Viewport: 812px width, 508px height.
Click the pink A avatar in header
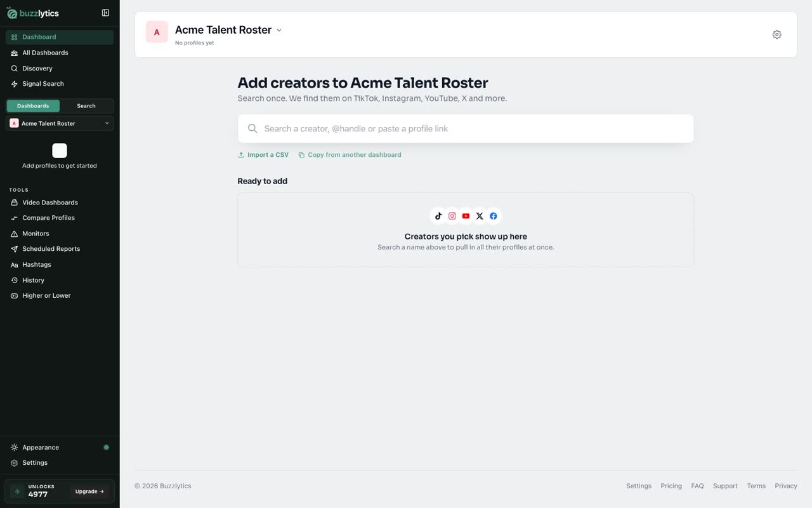click(157, 32)
